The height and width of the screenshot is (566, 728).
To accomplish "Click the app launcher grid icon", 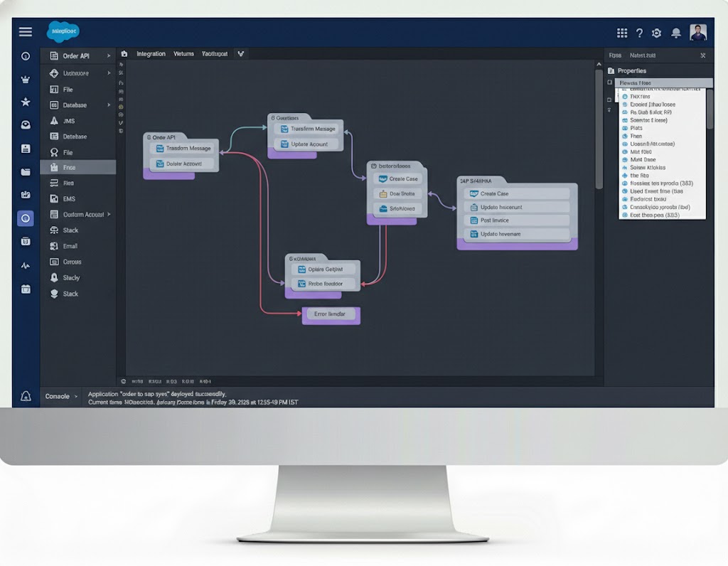I will click(622, 33).
